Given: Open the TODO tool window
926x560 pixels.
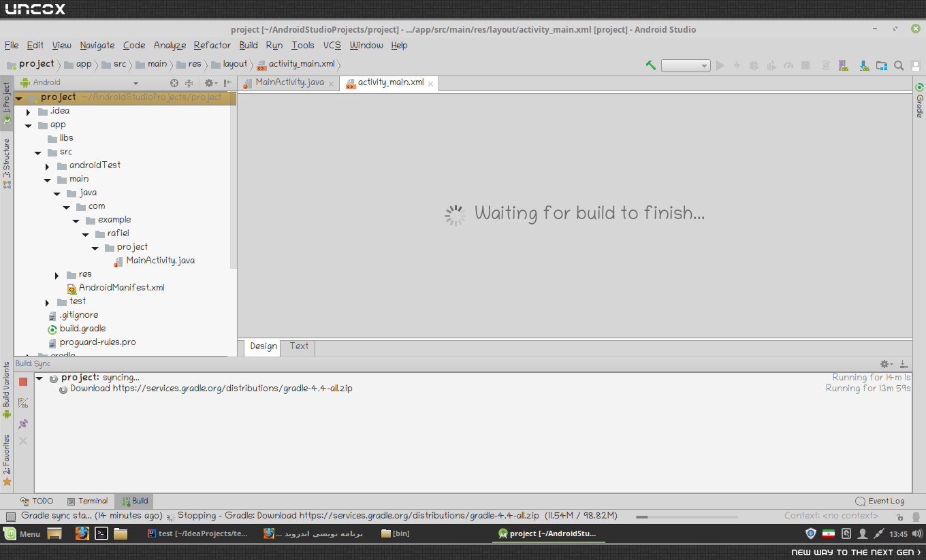Looking at the screenshot, I should 37,501.
